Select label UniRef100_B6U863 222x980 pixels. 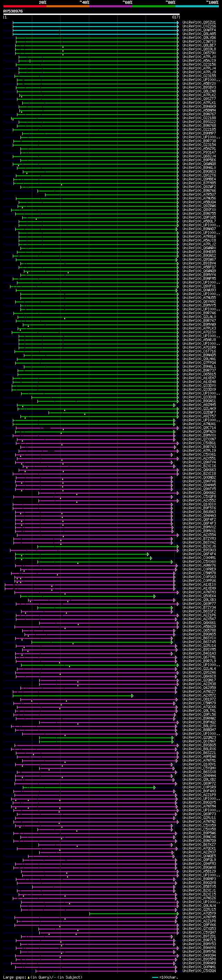199,512
